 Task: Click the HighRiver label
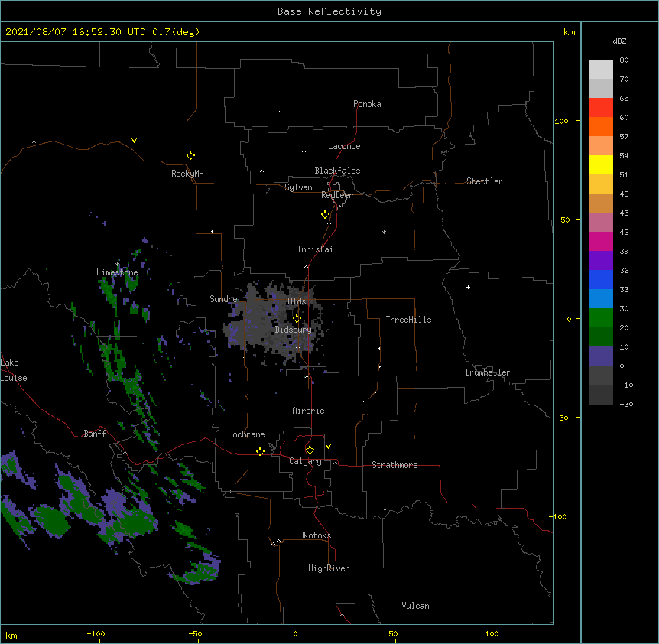[329, 568]
